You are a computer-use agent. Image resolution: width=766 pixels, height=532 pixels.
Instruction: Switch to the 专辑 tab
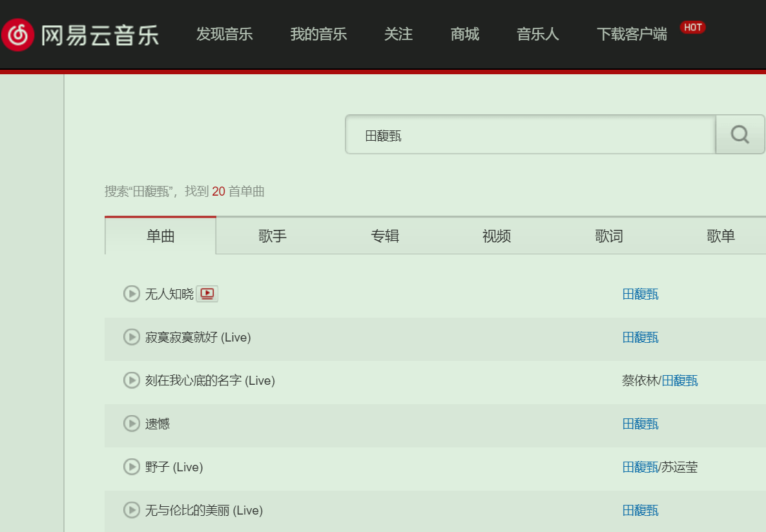coord(385,236)
